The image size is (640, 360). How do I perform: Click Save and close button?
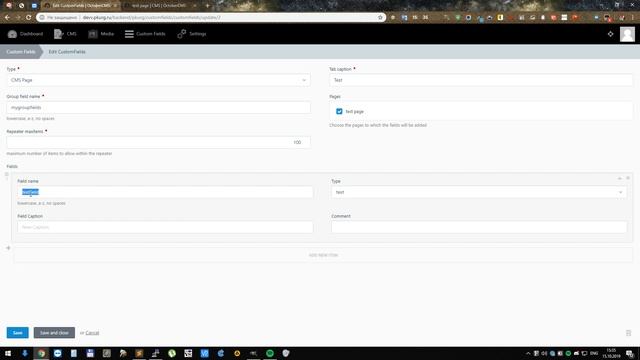54,333
